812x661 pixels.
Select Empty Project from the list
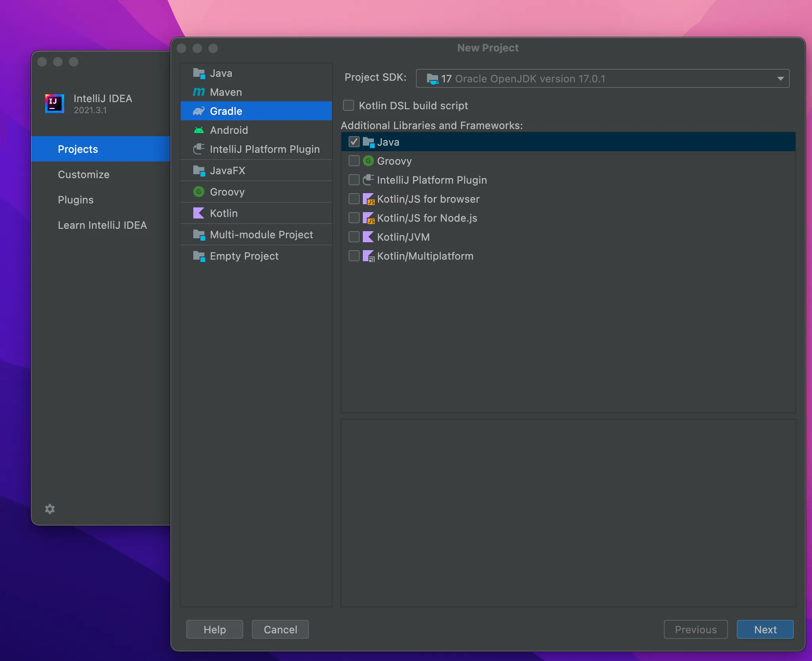[244, 256]
